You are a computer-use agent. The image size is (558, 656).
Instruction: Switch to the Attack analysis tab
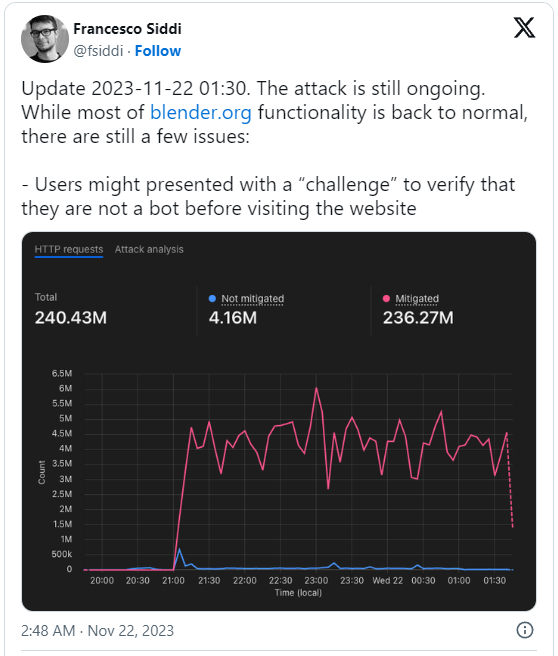[149, 249]
